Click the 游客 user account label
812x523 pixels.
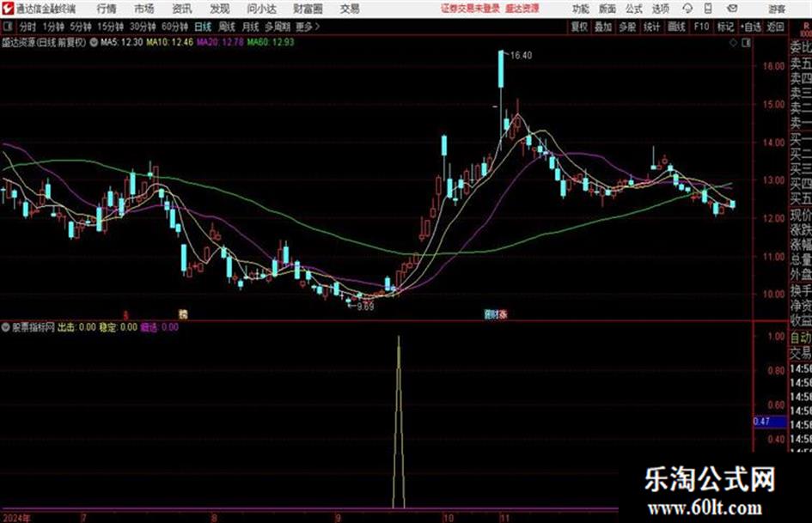coord(777,9)
